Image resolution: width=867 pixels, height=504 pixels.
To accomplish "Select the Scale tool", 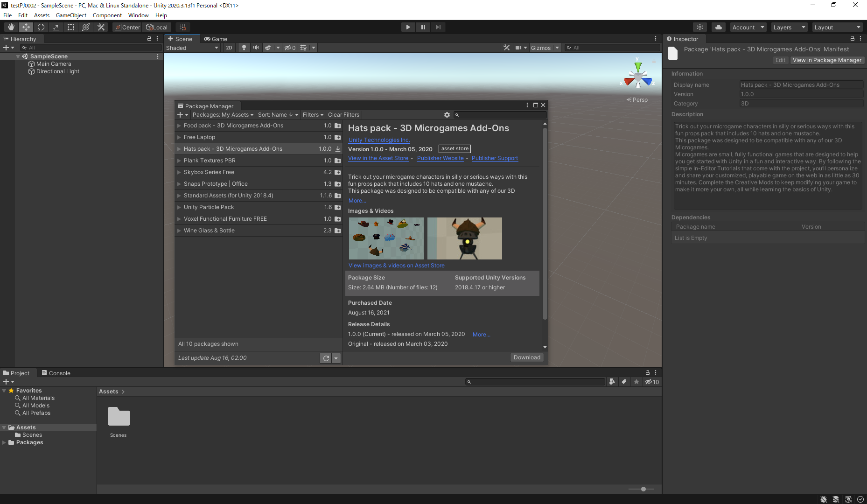I will point(56,27).
